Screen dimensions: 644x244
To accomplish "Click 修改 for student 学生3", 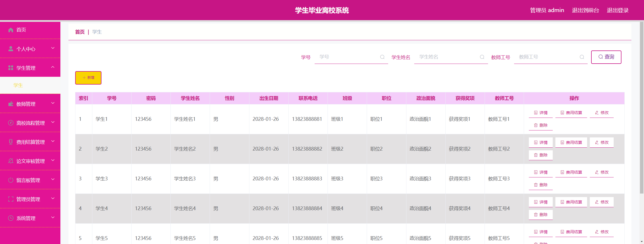I will (602, 172).
